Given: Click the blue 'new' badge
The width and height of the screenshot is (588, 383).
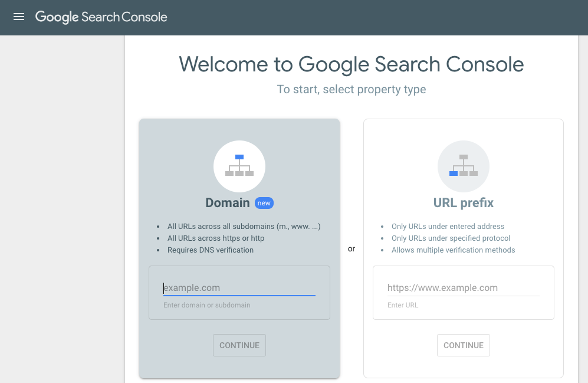Looking at the screenshot, I should 264,203.
